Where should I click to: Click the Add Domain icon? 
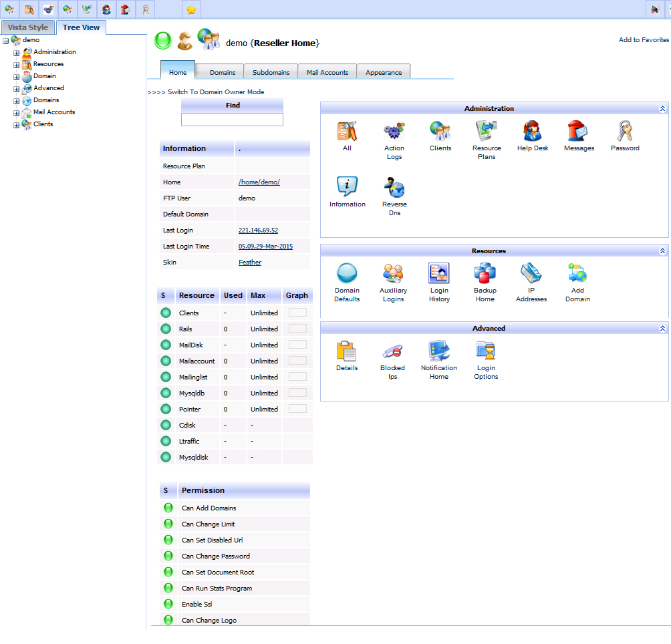click(x=577, y=273)
